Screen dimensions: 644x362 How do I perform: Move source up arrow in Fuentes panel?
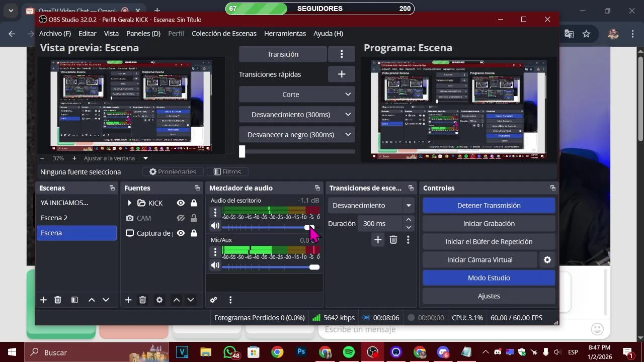click(x=177, y=300)
